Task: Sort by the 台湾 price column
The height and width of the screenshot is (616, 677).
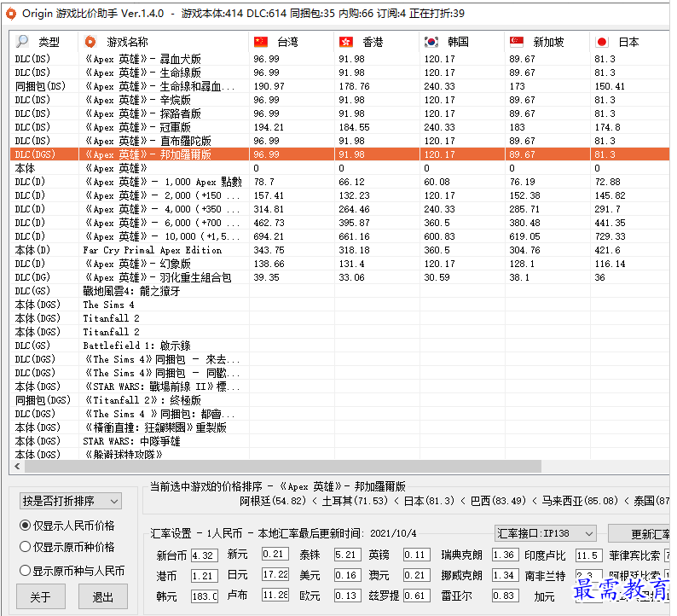Action: pyautogui.click(x=292, y=42)
